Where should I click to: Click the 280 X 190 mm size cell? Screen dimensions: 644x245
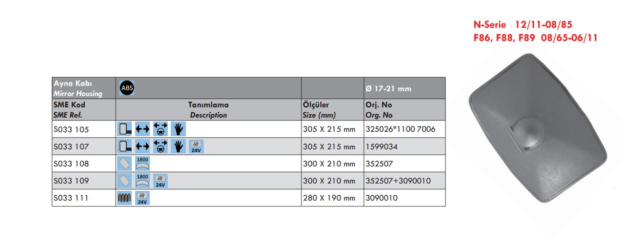click(329, 198)
